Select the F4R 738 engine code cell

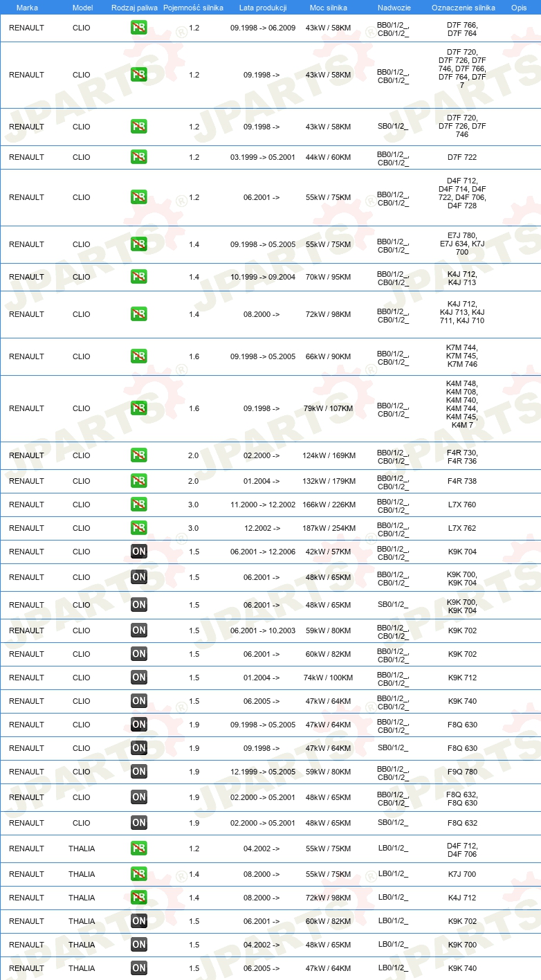click(x=462, y=481)
